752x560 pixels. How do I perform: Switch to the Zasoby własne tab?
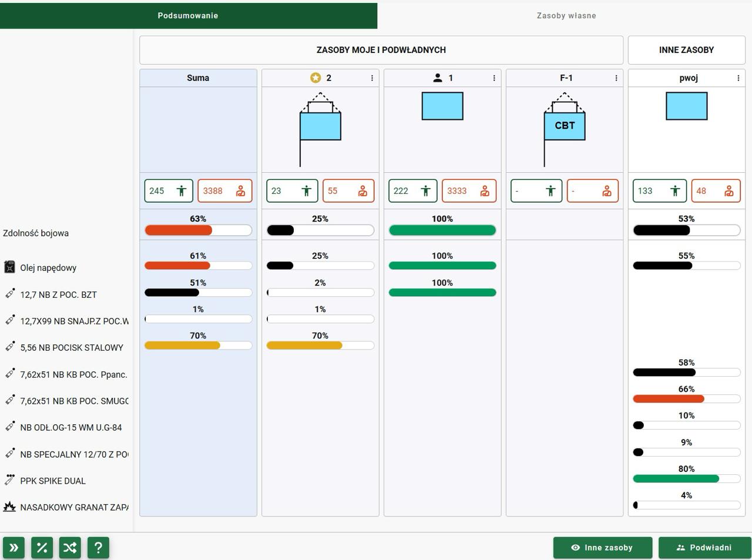[566, 16]
